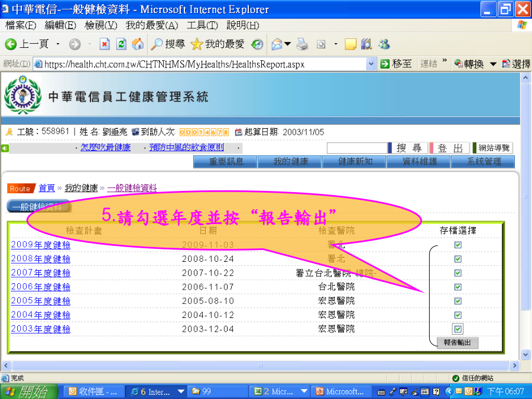Open the 檢視(V) menu

[100, 25]
